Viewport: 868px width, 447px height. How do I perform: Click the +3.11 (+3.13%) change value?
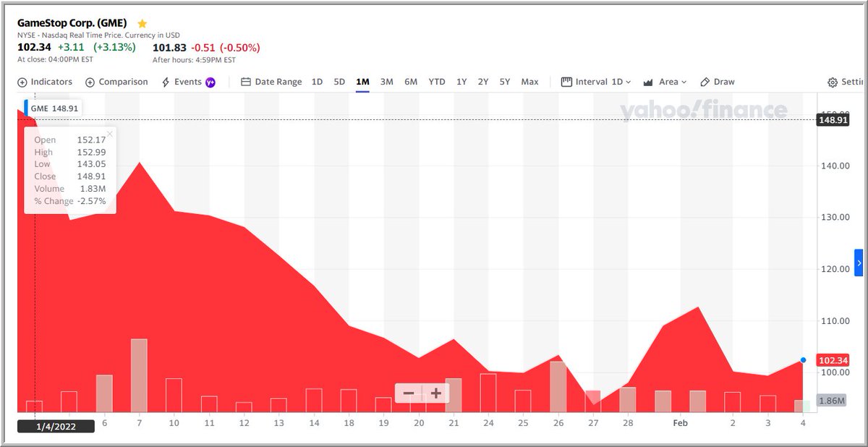[97, 48]
